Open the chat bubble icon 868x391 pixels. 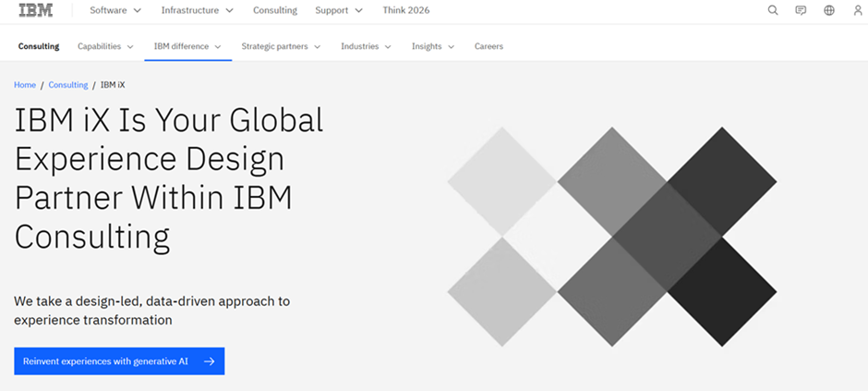tap(801, 10)
